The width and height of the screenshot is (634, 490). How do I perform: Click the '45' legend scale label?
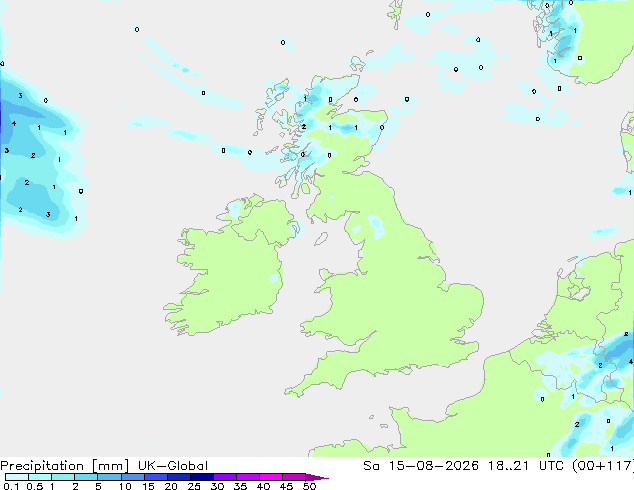click(286, 486)
